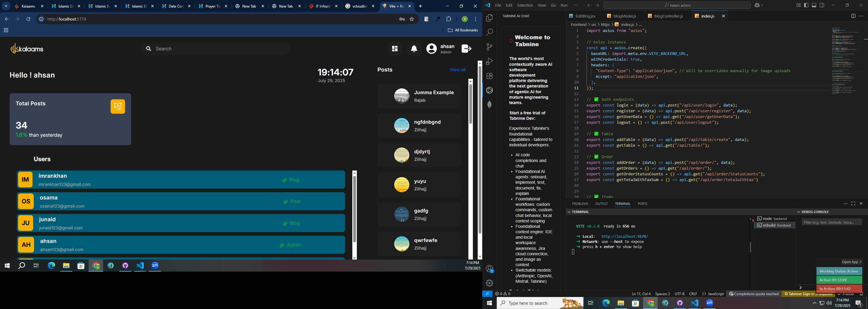Image resolution: width=868 pixels, height=309 pixels.
Task: Open the color picker extension in Chrome
Action: coord(438,19)
